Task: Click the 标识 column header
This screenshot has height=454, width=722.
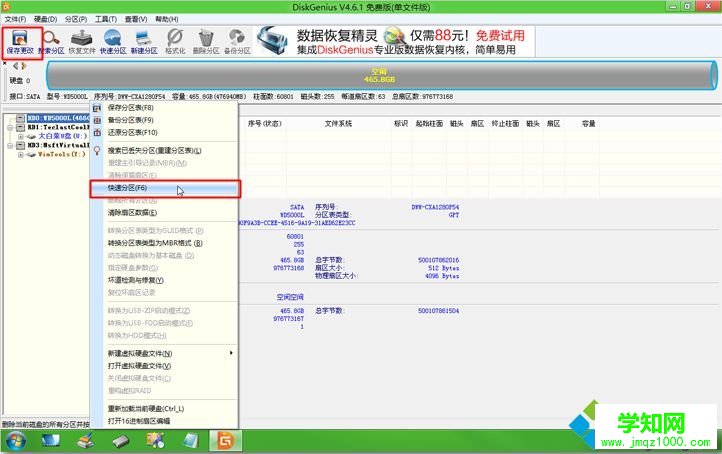Action: click(401, 123)
